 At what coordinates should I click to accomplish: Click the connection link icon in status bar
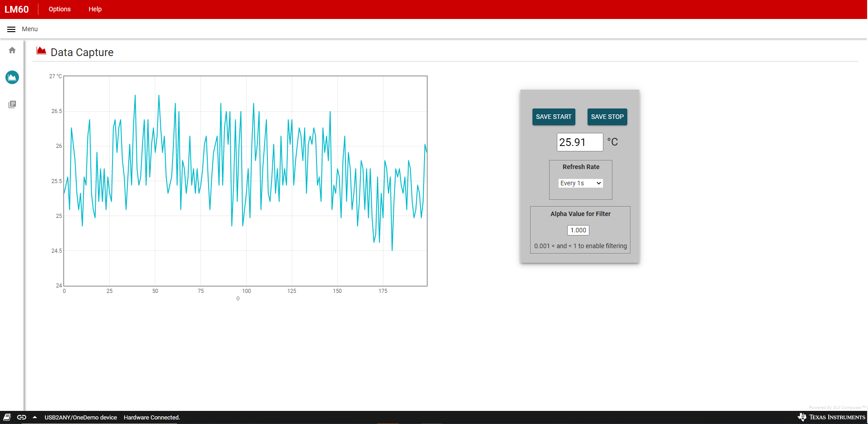click(x=22, y=417)
